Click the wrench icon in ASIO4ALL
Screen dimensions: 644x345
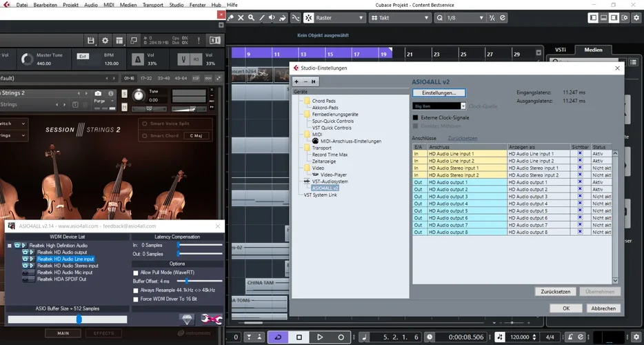pyautogui.click(x=210, y=318)
